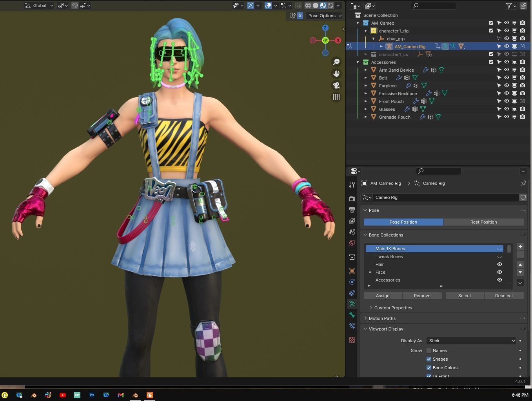Open the Bone properties tab
Screen dimensions: 532x401
[x=352, y=315]
